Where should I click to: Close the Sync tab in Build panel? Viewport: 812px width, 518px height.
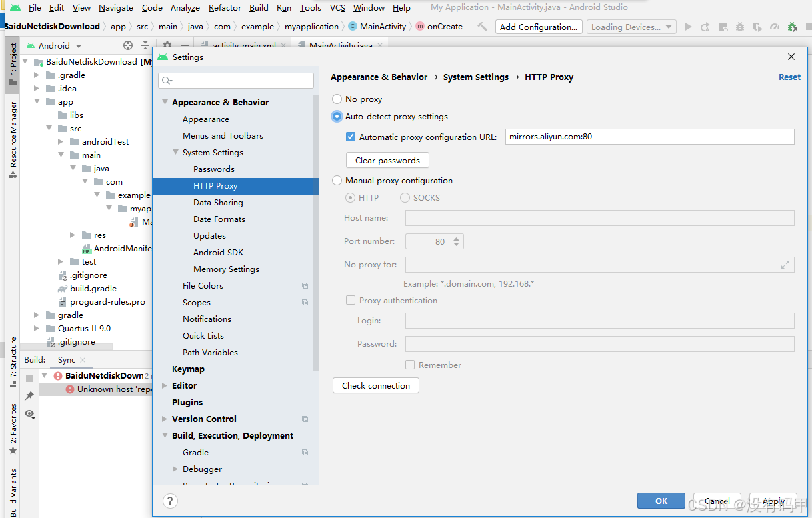coord(83,360)
